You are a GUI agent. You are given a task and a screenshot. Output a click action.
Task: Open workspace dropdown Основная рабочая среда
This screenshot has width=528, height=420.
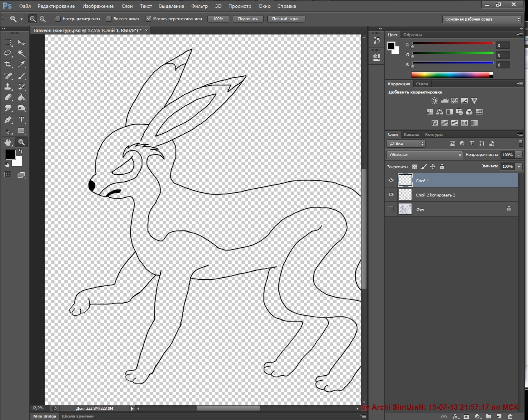[482, 19]
